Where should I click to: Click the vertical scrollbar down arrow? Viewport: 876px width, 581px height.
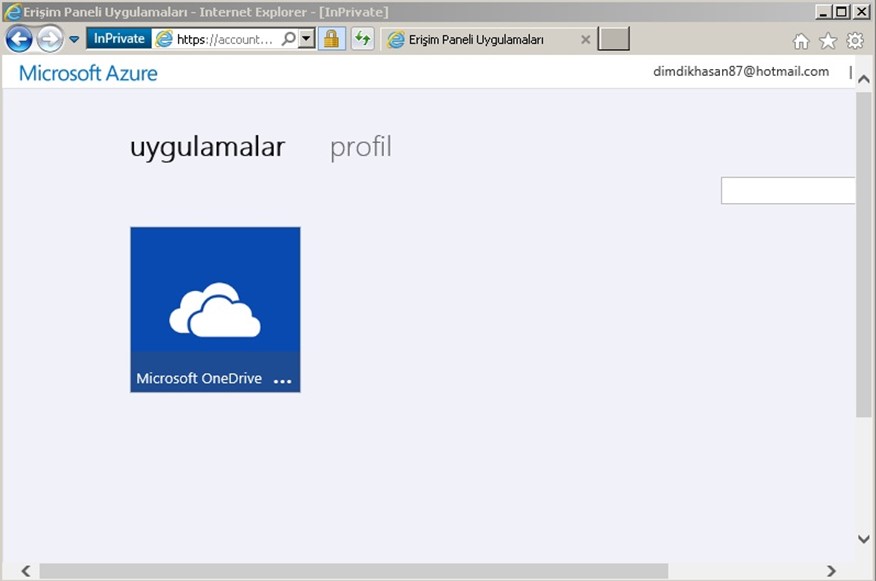point(864,539)
